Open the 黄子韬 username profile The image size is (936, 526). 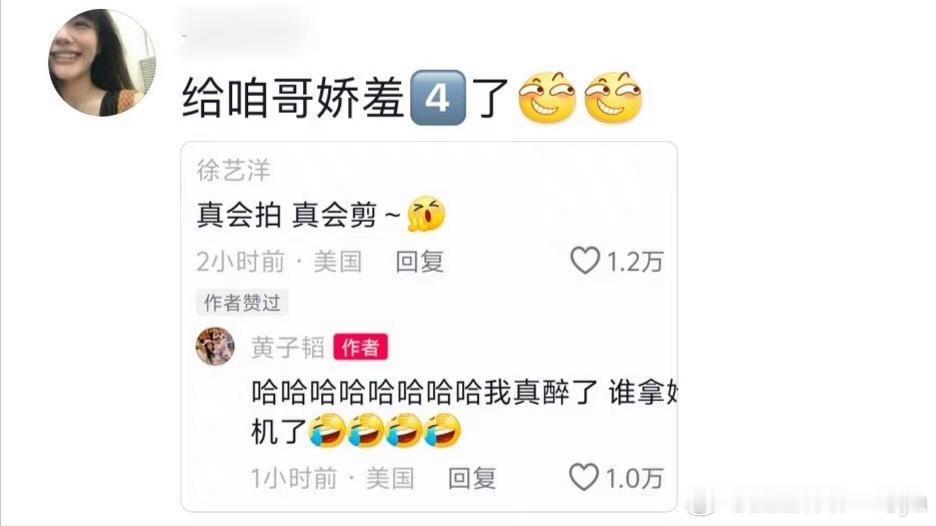[288, 347]
